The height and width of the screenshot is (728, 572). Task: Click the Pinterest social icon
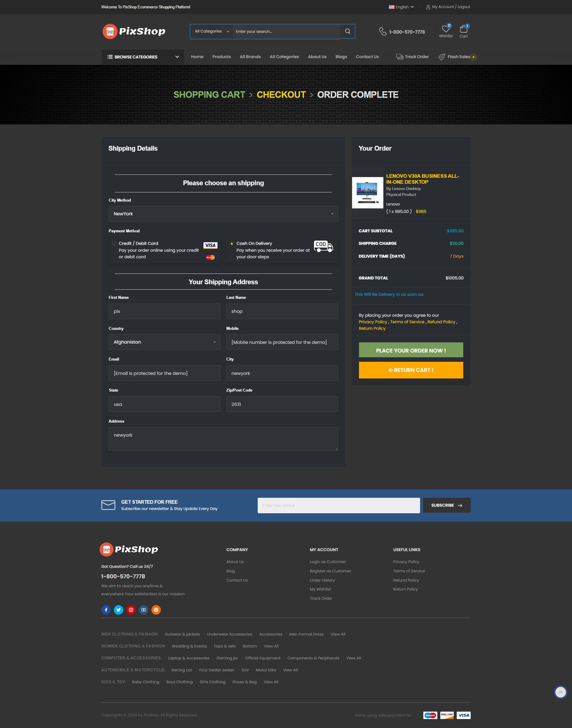click(x=156, y=610)
